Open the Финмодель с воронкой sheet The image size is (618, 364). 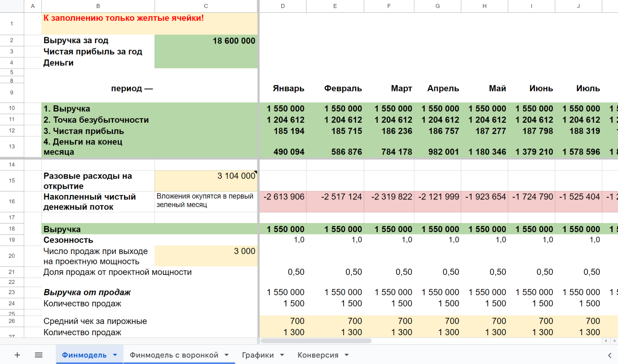pyautogui.click(x=174, y=355)
